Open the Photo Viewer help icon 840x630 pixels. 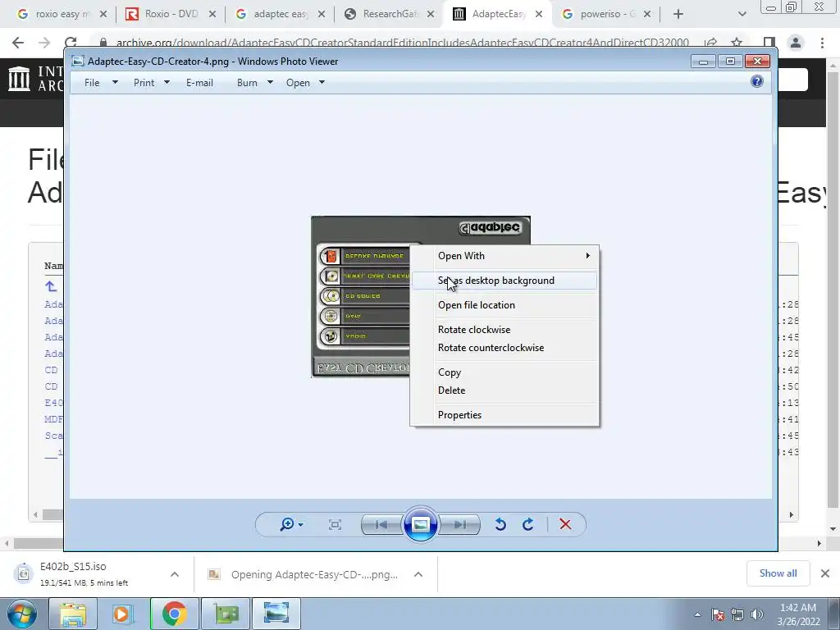[x=756, y=81]
